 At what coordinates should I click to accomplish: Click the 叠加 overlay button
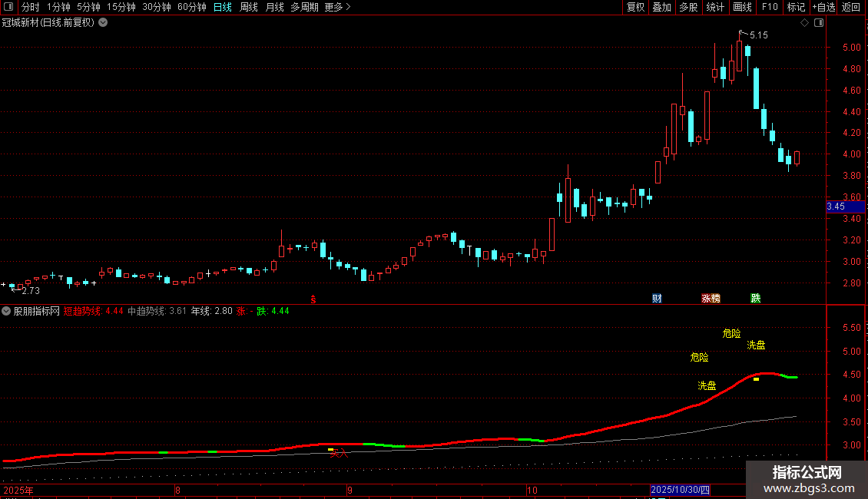661,7
